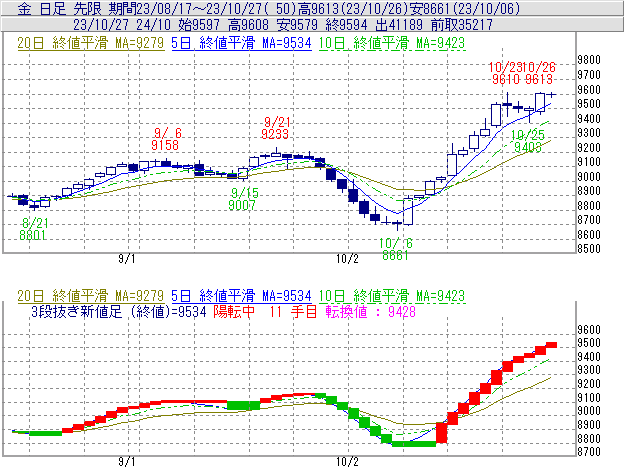
Task: Click the 8700 price axis label in lower chart
Action: [x=589, y=452]
